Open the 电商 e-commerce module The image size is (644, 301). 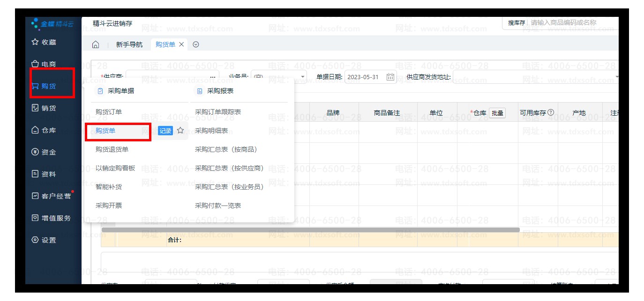click(x=44, y=64)
